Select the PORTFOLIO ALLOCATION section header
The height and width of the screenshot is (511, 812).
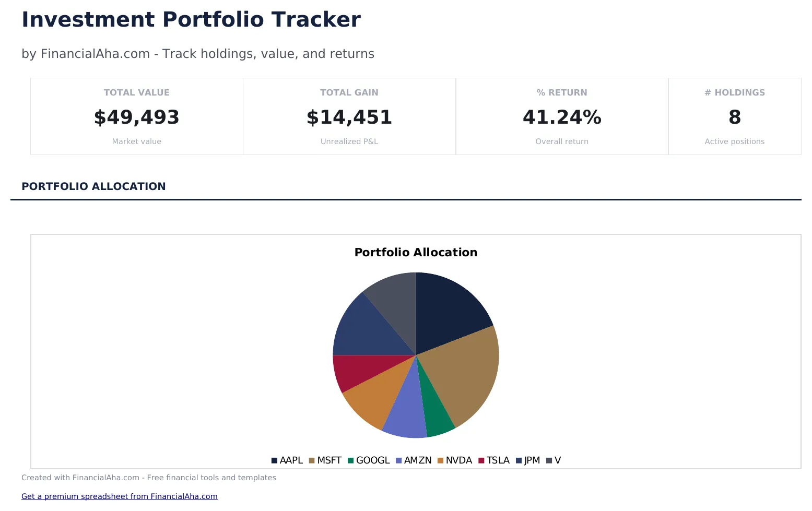click(x=93, y=186)
